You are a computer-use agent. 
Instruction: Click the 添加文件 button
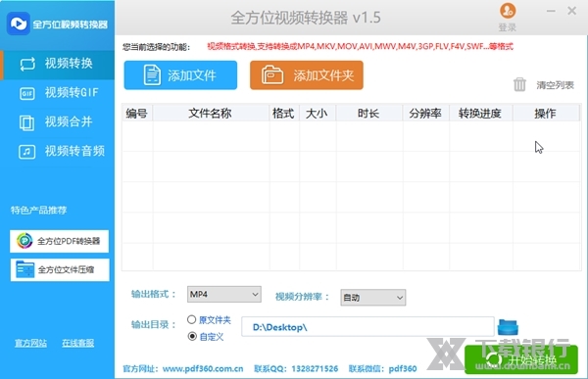click(x=180, y=75)
